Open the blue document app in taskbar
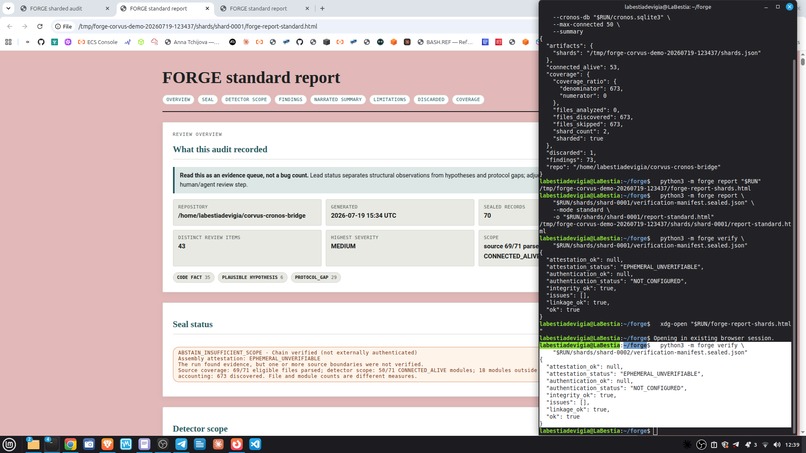This screenshot has height=453, width=806. tap(200, 444)
